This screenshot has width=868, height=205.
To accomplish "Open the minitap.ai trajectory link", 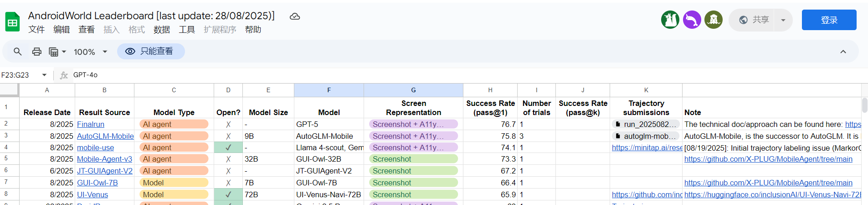I will tap(647, 147).
